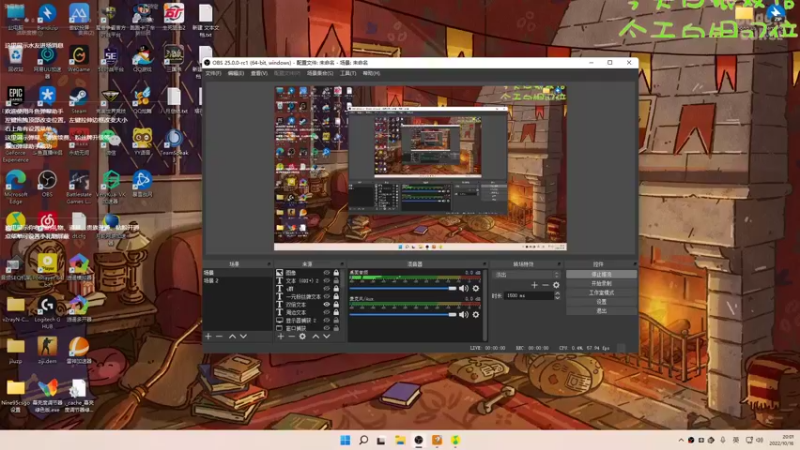Click the transition duration 1500 ms field

click(529, 295)
